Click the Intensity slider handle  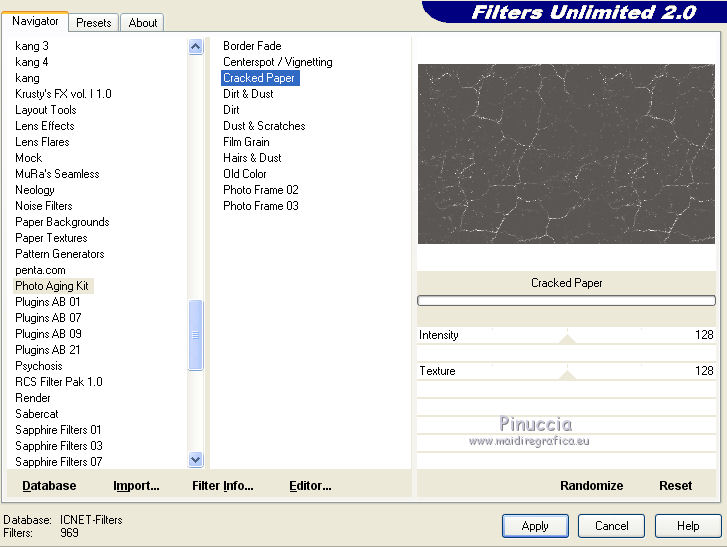pyautogui.click(x=567, y=339)
